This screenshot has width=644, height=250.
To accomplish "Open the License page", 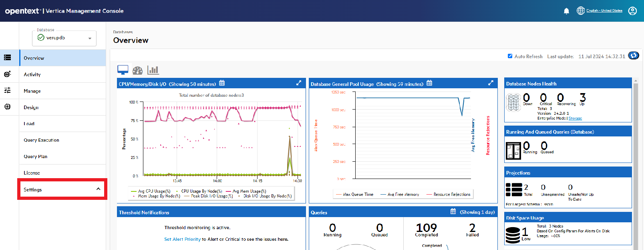I will [62, 173].
